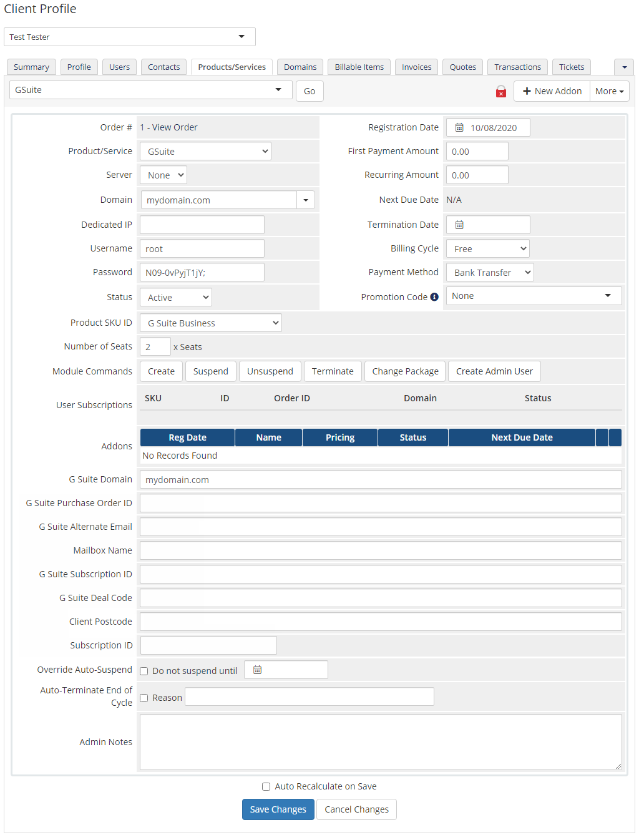The image size is (639, 840).
Task: Open the Do not suspend until calendar icon
Action: click(x=257, y=670)
